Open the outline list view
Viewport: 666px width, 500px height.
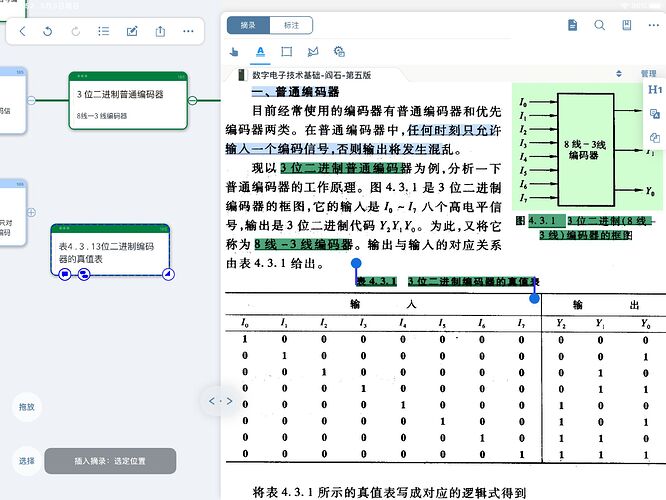[x=104, y=31]
